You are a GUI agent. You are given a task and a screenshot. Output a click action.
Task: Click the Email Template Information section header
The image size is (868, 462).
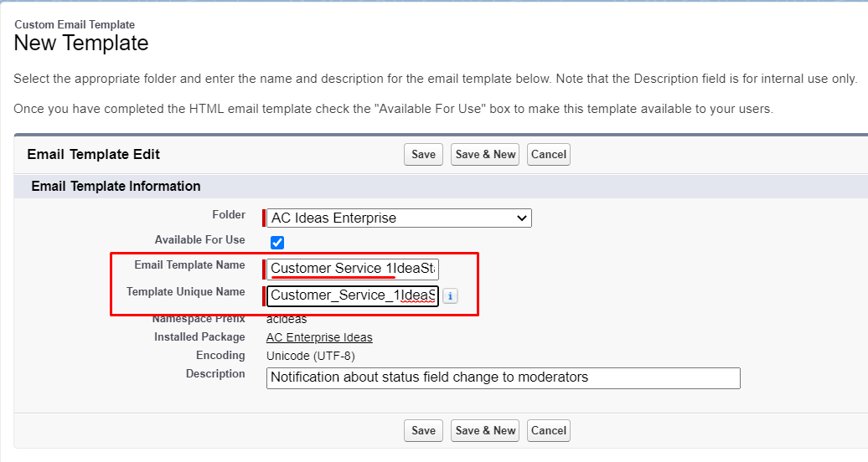tap(116, 186)
